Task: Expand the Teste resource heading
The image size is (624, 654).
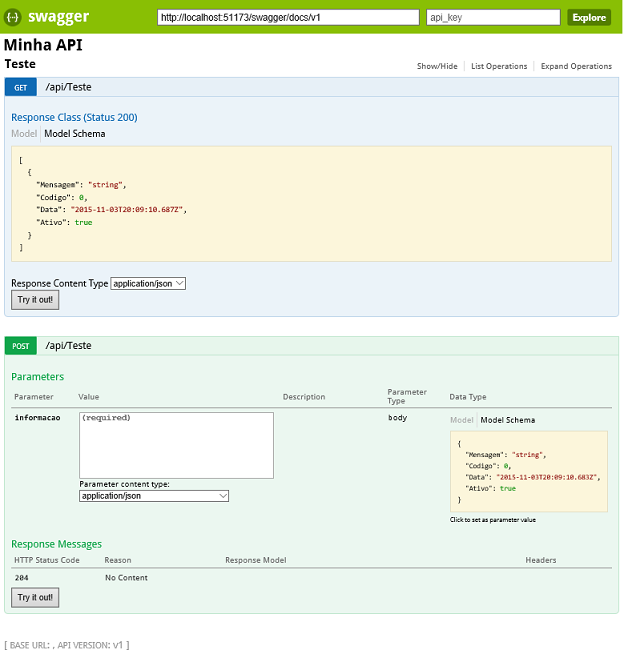Action: tap(20, 64)
